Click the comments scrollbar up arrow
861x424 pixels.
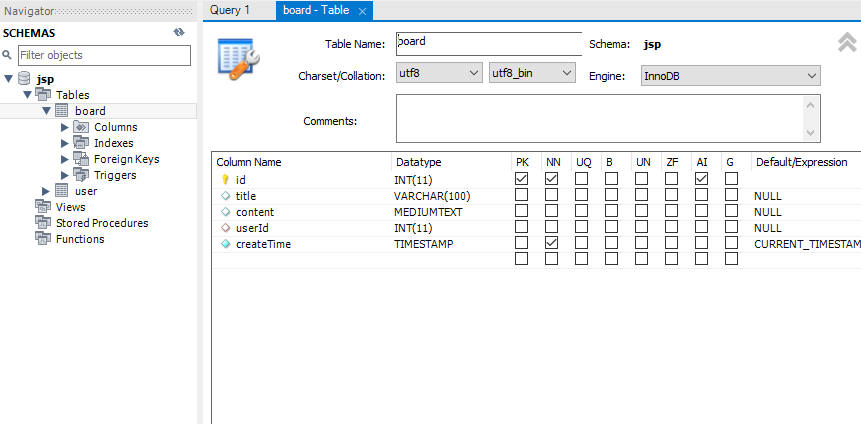click(x=810, y=104)
